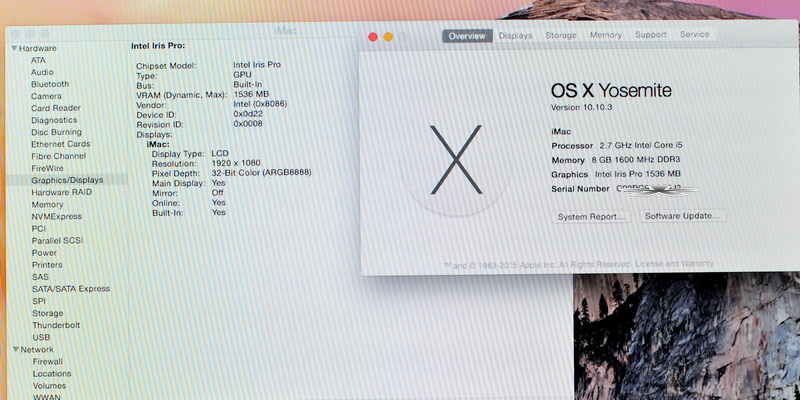Viewport: 800px width, 400px height.
Task: Close the About This Mac window
Action: tap(373, 37)
